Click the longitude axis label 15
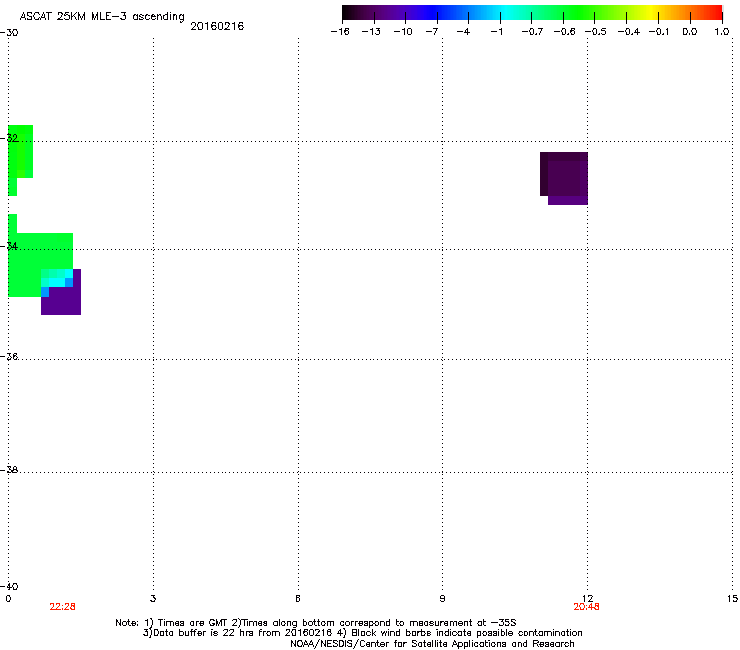The height and width of the screenshot is (650, 740). point(732,599)
